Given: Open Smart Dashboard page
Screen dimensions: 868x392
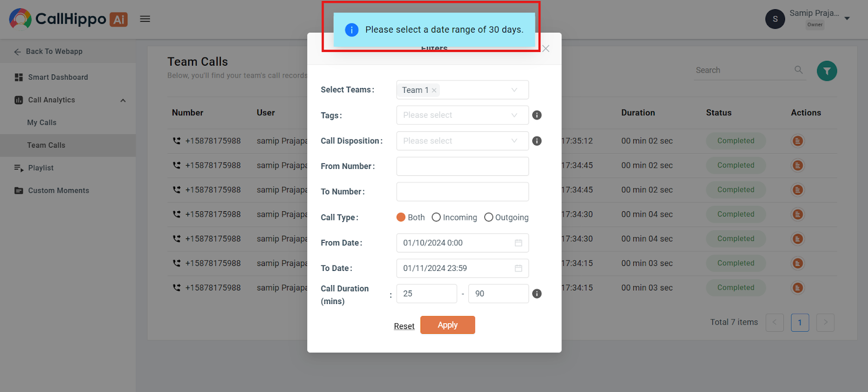Looking at the screenshot, I should (x=58, y=77).
